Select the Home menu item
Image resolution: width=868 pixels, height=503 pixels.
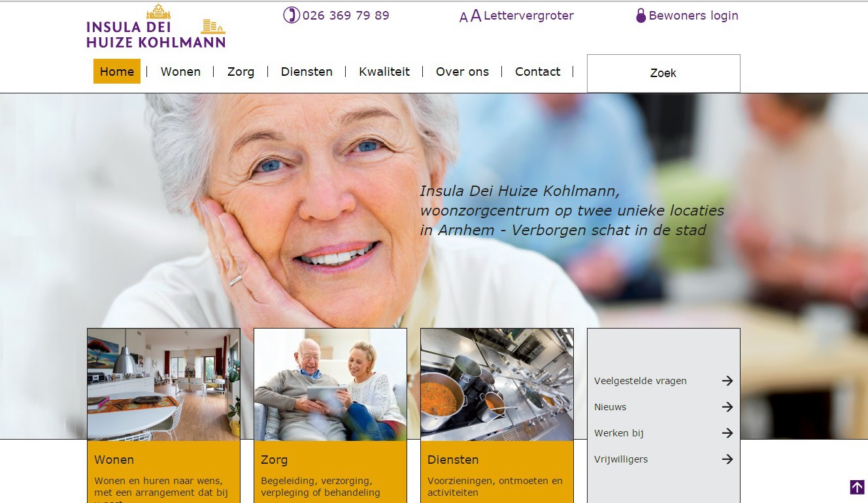click(117, 71)
